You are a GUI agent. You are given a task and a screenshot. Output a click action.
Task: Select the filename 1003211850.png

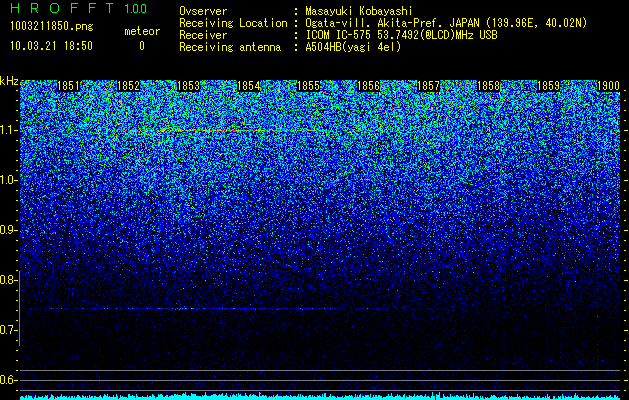(52, 26)
